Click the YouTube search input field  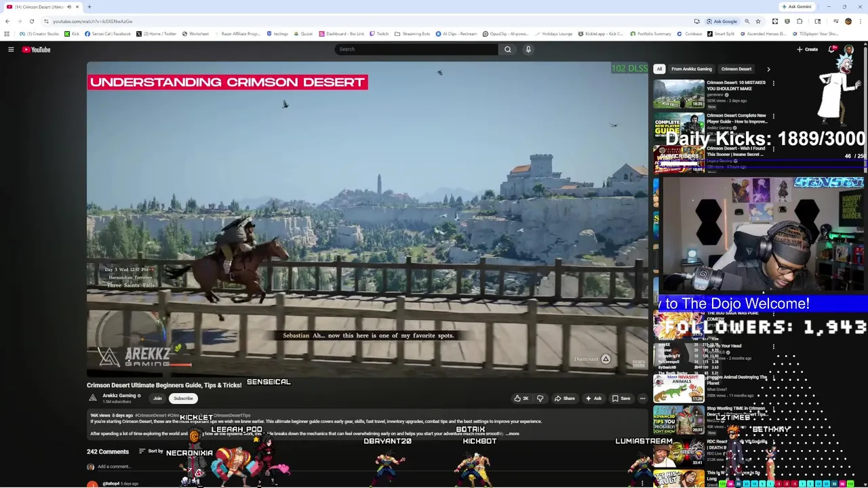tap(417, 49)
